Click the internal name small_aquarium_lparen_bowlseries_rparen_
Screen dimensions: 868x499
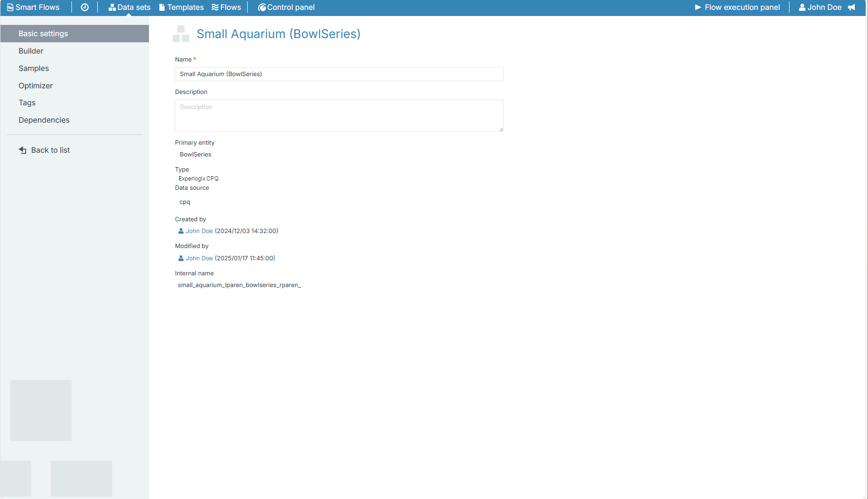[x=239, y=285]
